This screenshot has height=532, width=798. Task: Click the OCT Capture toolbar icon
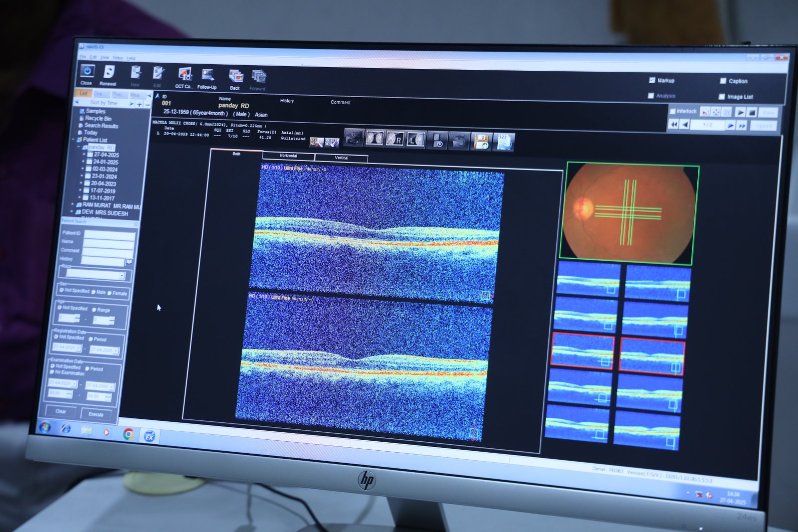[x=185, y=75]
